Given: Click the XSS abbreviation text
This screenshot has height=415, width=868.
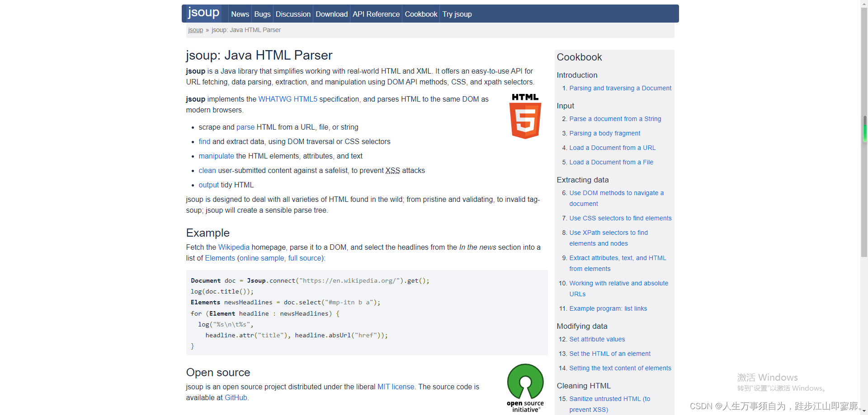Looking at the screenshot, I should pos(392,170).
